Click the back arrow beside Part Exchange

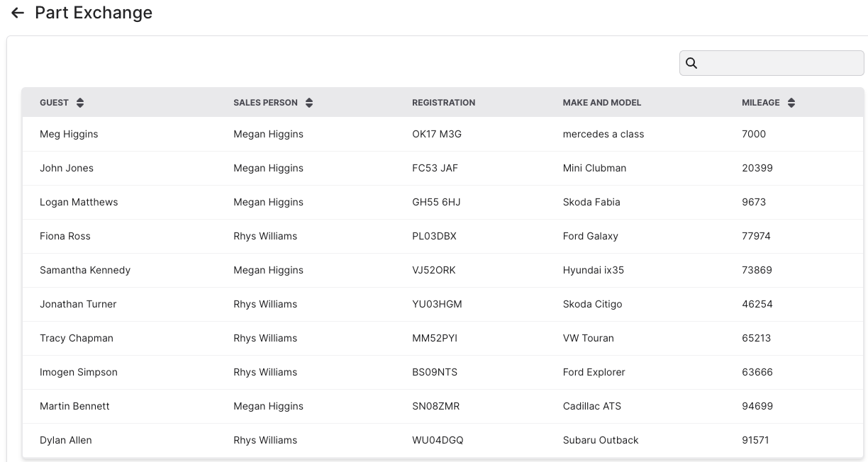(x=18, y=13)
